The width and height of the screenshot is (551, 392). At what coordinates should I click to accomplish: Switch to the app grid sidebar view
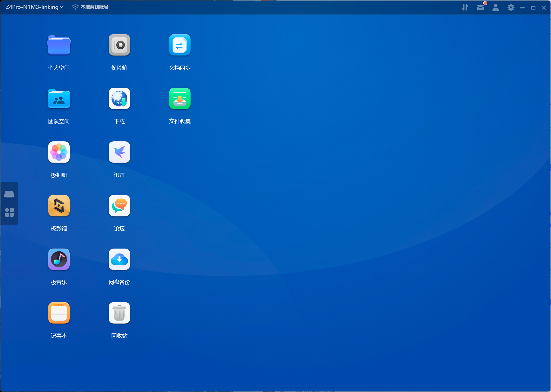point(9,212)
